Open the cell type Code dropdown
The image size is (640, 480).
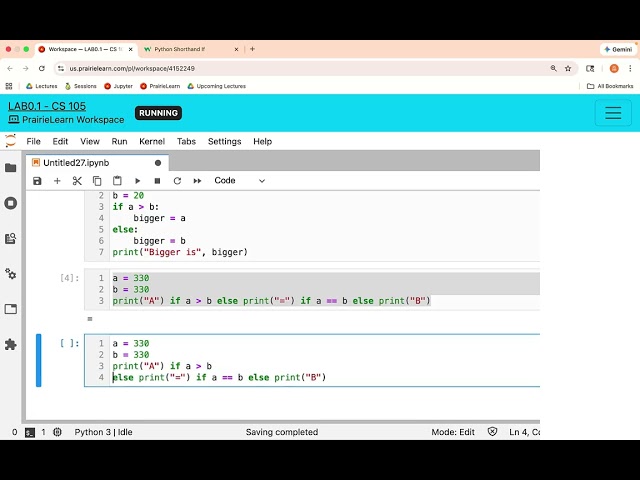240,180
